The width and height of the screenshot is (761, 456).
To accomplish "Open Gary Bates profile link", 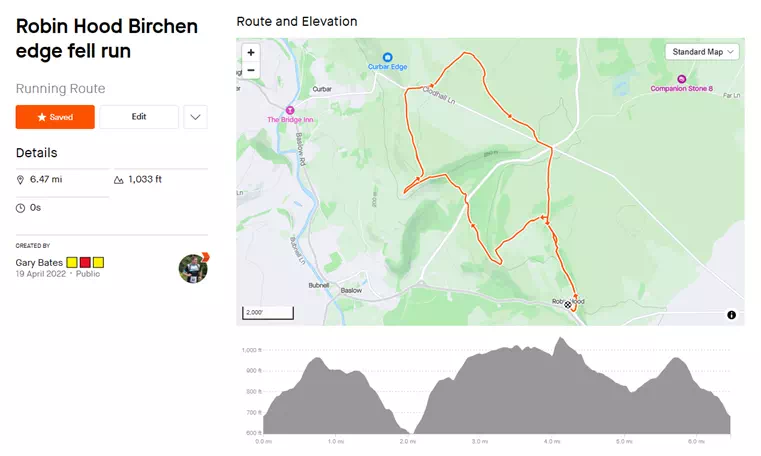I will pos(40,262).
